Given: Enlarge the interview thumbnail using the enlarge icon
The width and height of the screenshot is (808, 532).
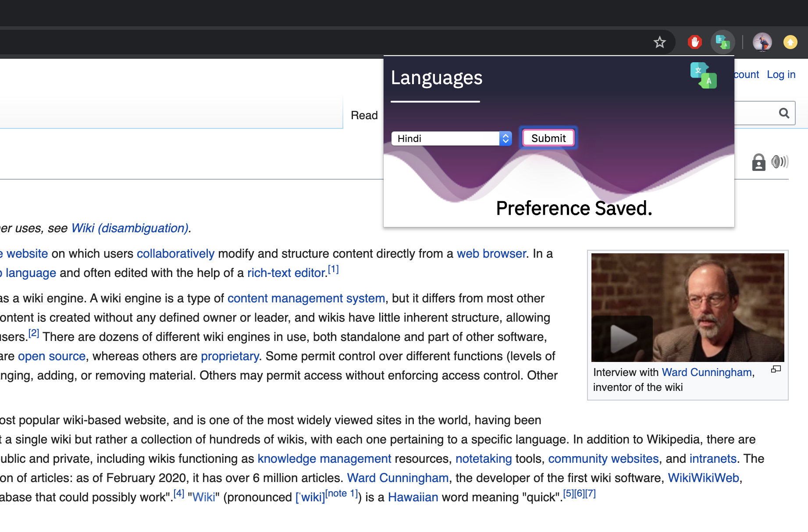Looking at the screenshot, I should pos(776,369).
